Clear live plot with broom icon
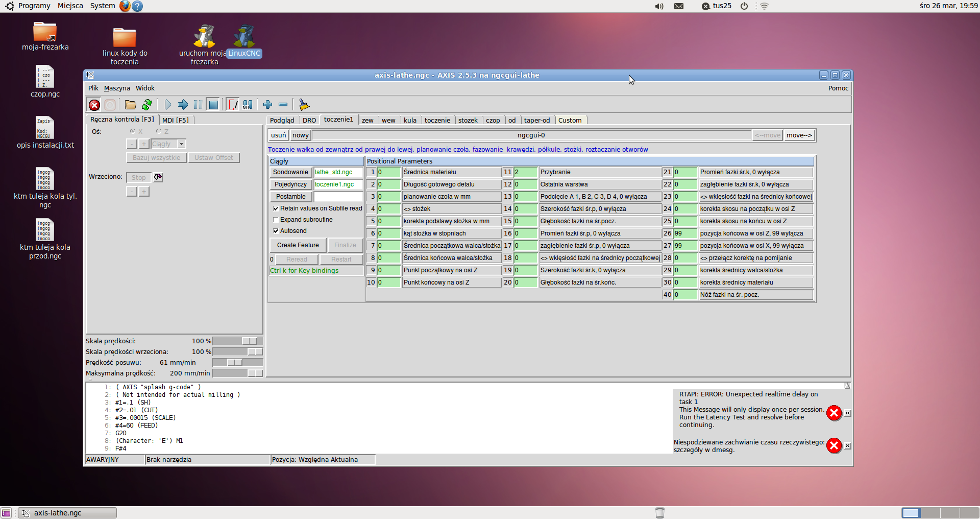Screen dimensions: 980x519 pyautogui.click(x=304, y=105)
